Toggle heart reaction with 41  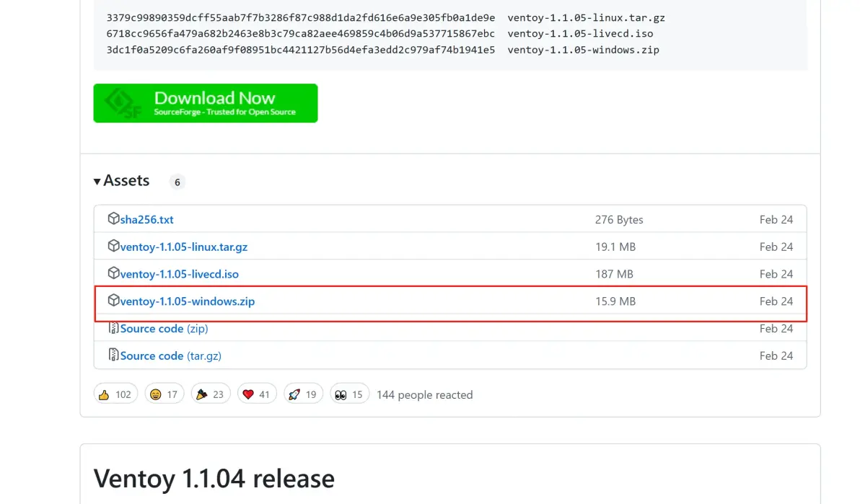click(257, 394)
